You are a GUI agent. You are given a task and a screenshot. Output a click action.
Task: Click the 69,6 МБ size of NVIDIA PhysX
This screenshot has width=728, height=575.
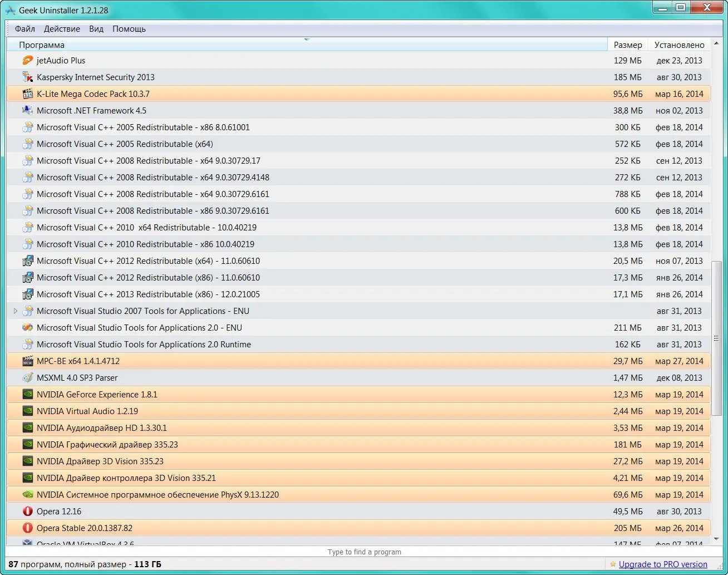point(628,494)
